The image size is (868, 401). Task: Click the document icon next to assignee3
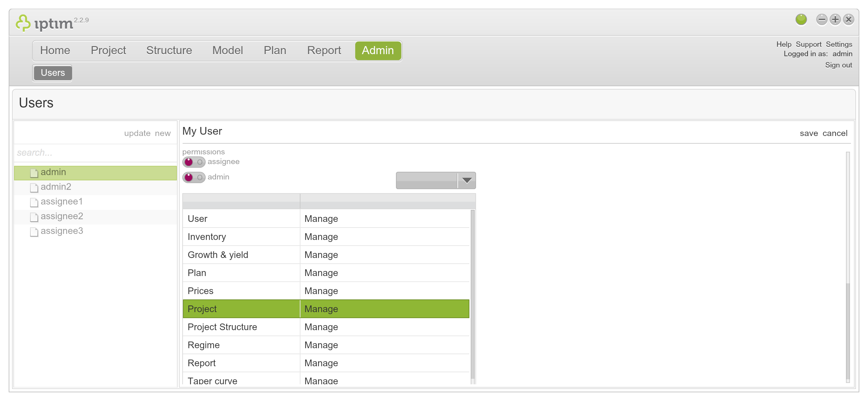[x=34, y=232]
